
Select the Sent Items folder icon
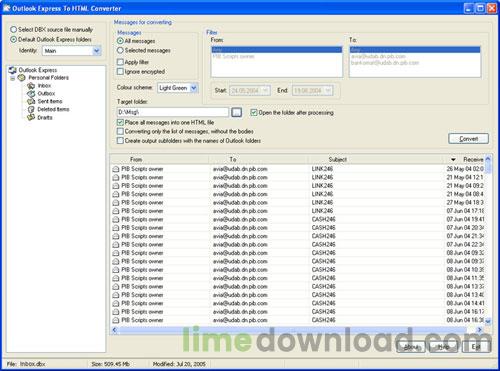coord(31,101)
